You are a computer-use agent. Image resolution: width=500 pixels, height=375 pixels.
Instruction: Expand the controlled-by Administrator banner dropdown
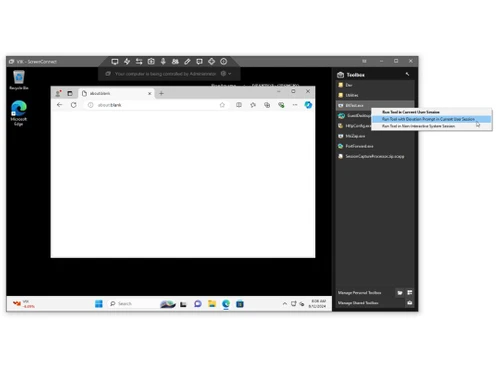[x=230, y=74]
